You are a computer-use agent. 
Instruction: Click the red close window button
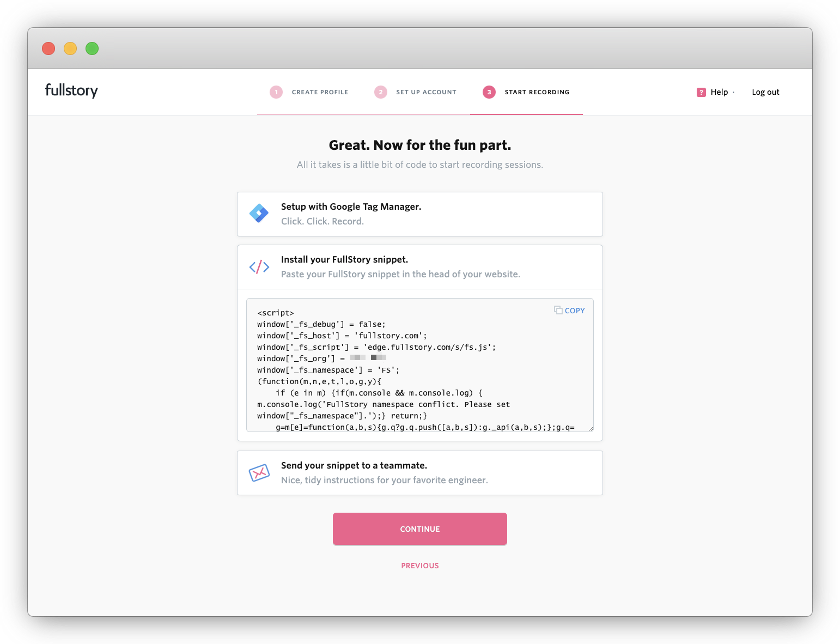click(48, 48)
